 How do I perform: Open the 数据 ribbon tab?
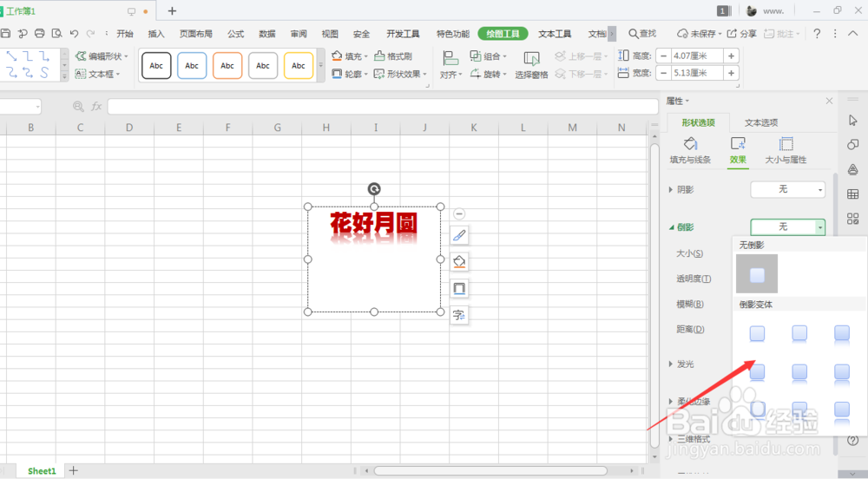[267, 34]
